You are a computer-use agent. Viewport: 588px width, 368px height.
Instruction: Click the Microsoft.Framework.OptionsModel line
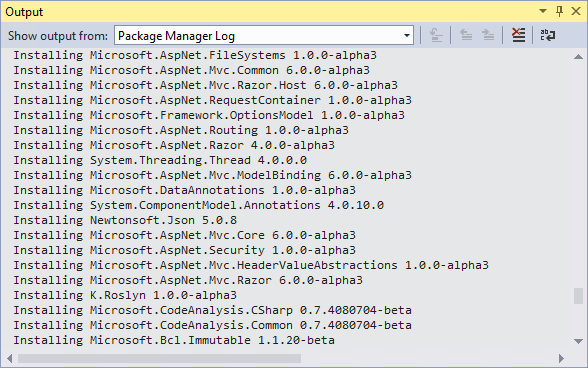[x=209, y=115]
